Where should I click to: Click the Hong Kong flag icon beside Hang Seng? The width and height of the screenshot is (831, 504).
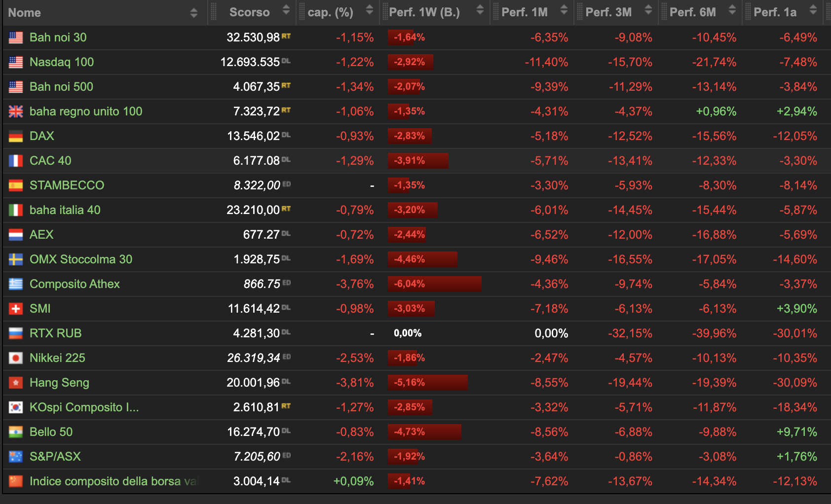click(16, 383)
